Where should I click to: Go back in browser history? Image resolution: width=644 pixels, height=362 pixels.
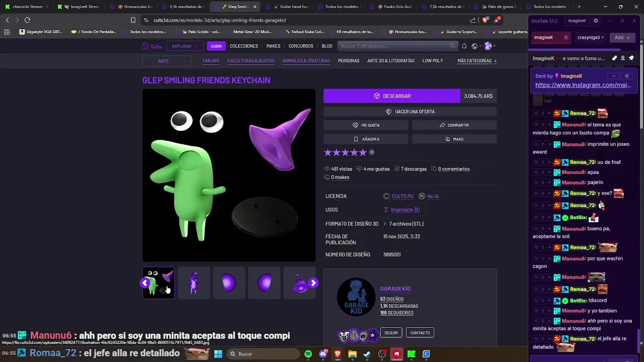pos(7,20)
